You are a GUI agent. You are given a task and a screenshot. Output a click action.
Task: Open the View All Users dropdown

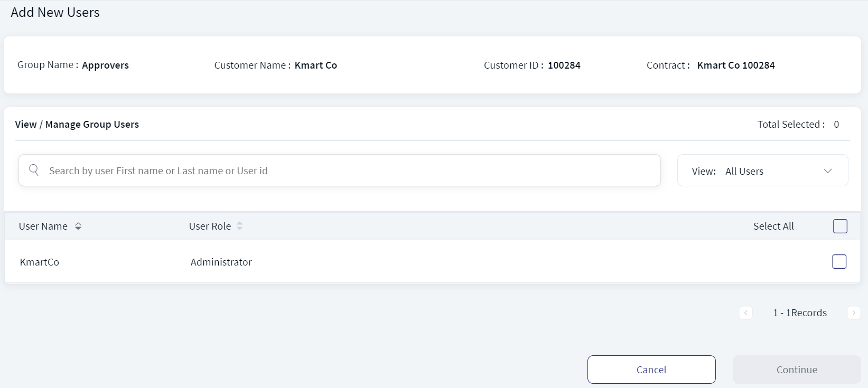click(x=762, y=171)
